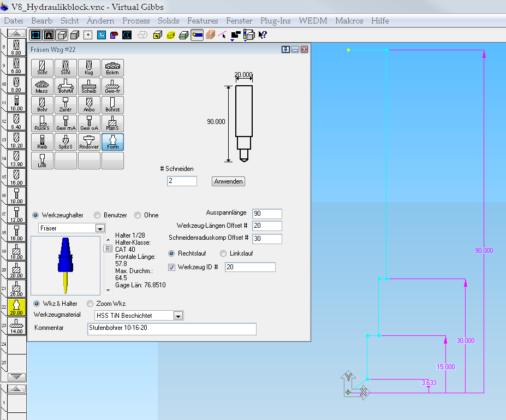Screen dimensions: 506x420
Task: Select the Kug ball endmill tool type
Action: [x=89, y=68]
